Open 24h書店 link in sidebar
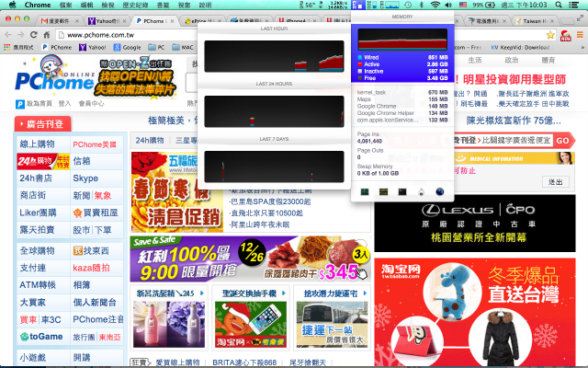Viewport: 588px width, 368px height. pyautogui.click(x=36, y=178)
